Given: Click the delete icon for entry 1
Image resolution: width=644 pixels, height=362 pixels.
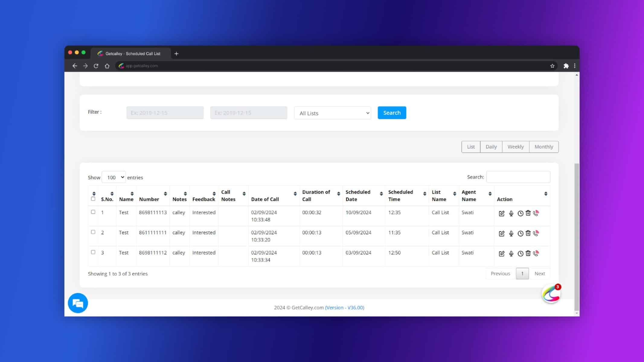Looking at the screenshot, I should (x=528, y=213).
